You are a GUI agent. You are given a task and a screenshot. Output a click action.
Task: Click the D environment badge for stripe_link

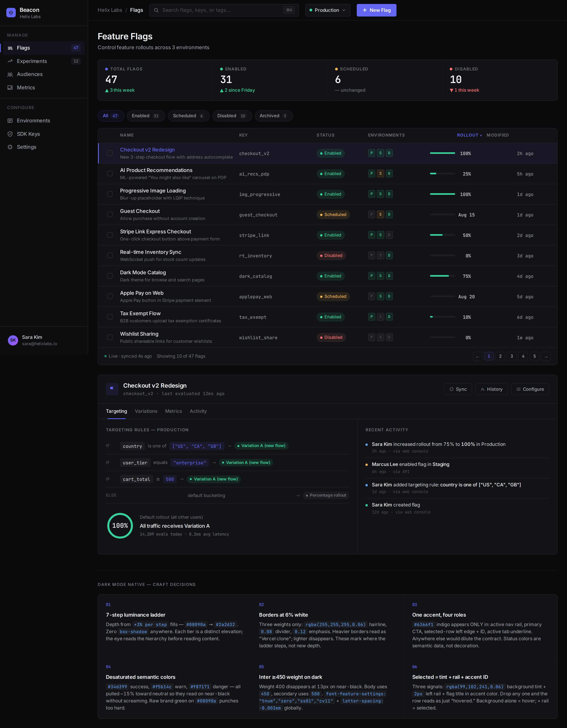pyautogui.click(x=389, y=235)
